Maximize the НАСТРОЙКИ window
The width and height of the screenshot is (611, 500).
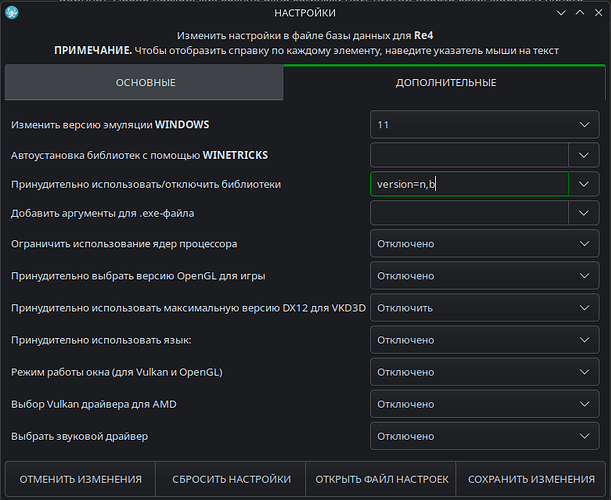(574, 13)
